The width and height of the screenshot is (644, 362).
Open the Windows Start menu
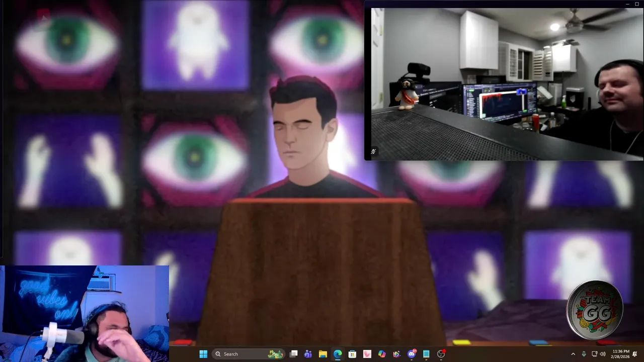(x=203, y=354)
